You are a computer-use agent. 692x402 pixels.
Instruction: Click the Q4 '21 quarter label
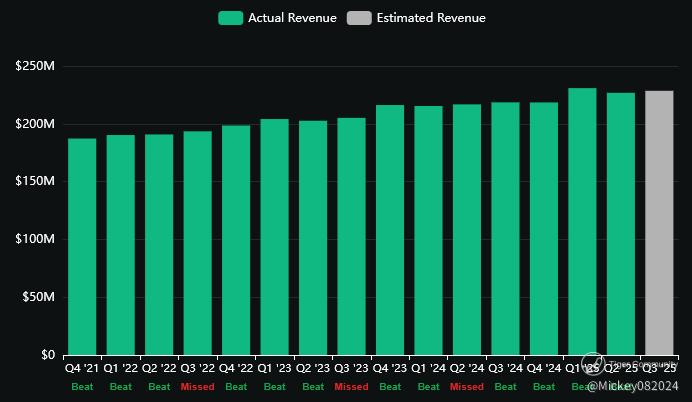82,368
